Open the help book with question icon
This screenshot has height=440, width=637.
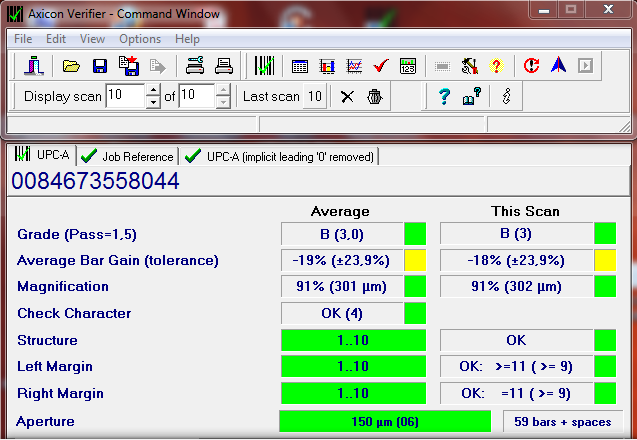[x=471, y=96]
